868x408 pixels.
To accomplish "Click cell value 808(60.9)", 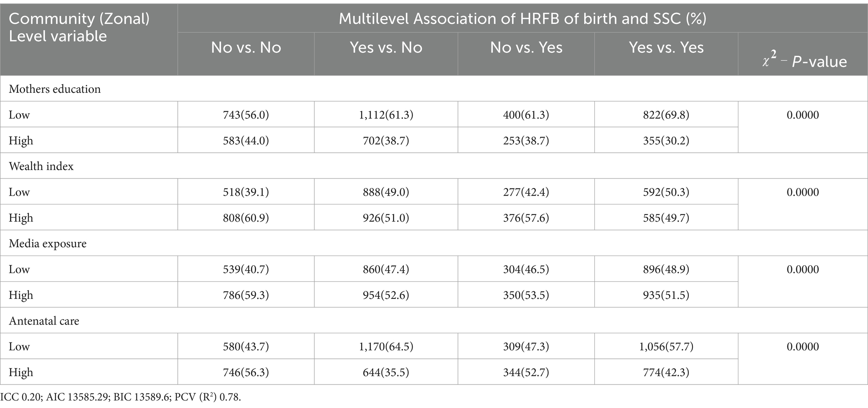I will tap(246, 218).
